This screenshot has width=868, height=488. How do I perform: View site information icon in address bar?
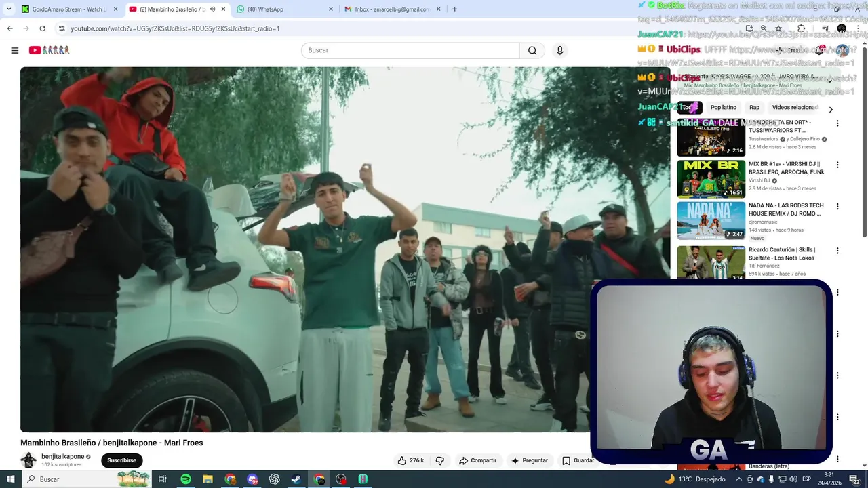click(62, 28)
